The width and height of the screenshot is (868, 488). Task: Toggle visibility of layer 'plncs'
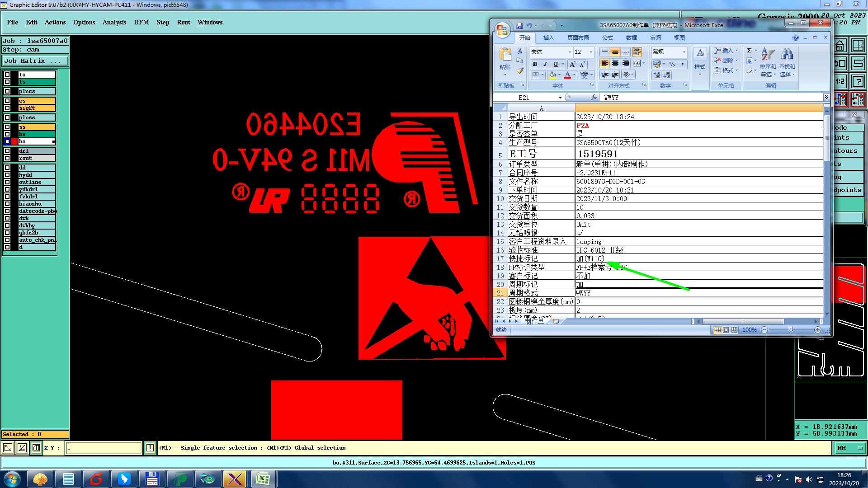click(7, 91)
